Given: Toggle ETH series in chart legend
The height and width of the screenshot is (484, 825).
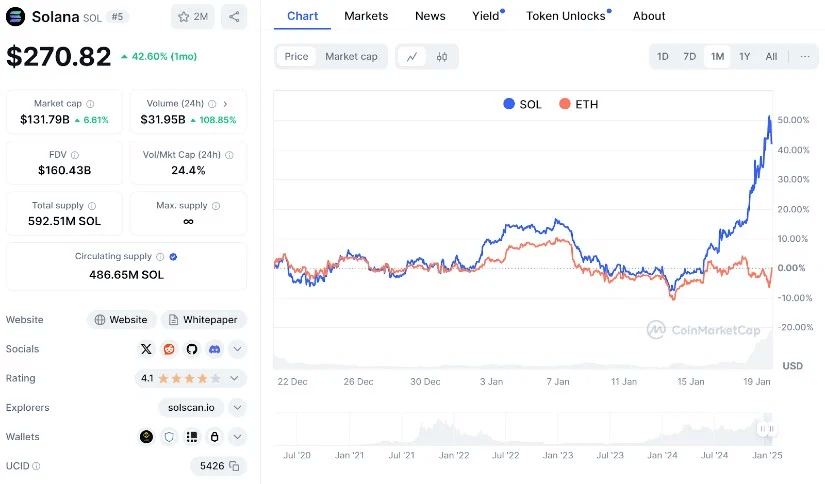Looking at the screenshot, I should (578, 104).
